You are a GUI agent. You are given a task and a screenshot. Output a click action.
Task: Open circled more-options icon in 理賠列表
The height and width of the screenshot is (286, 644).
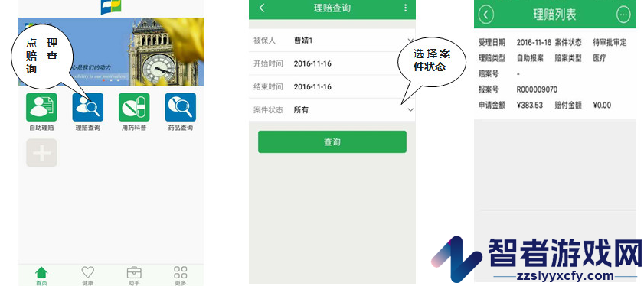click(x=623, y=15)
